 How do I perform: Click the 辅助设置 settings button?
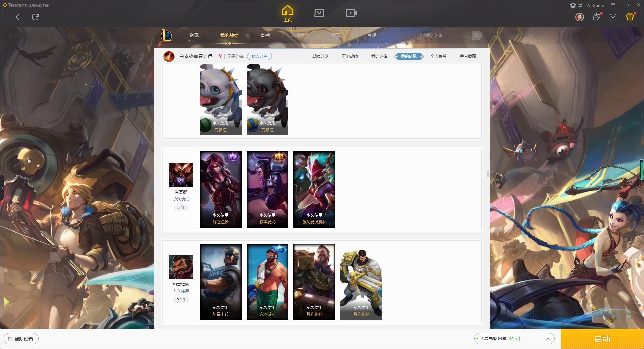[x=21, y=339]
